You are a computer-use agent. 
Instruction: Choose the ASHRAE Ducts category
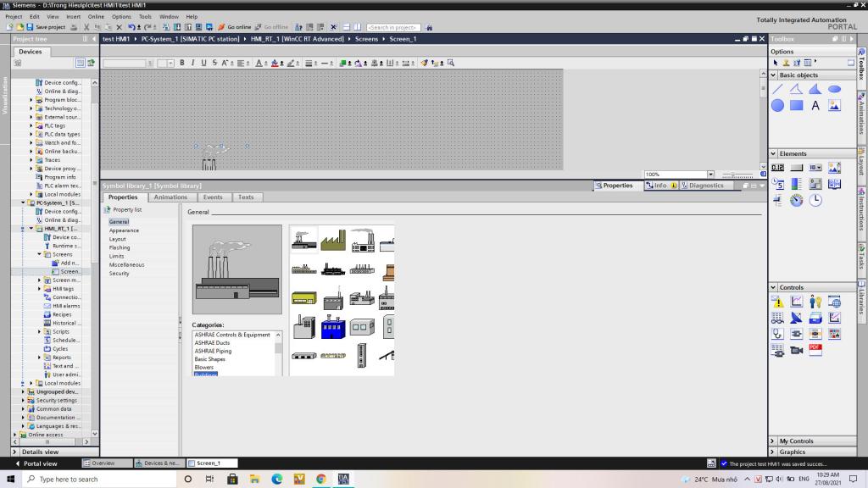coord(212,343)
